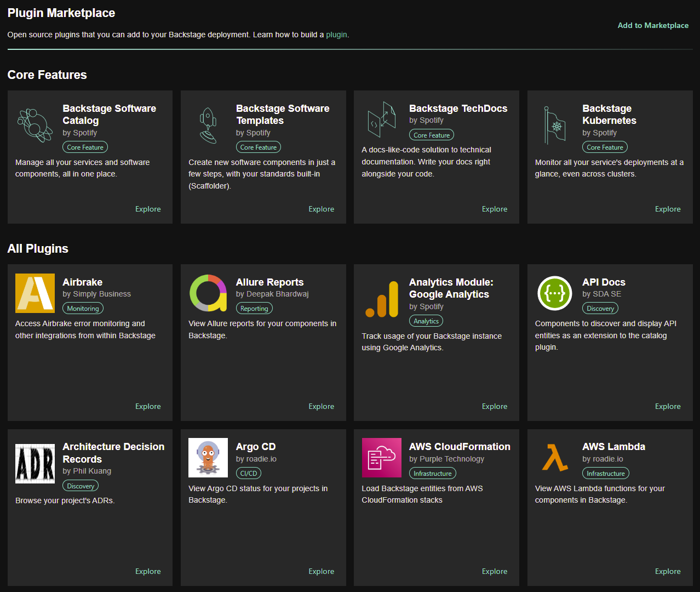This screenshot has width=700, height=592.
Task: Click the Backstage TechDocs icon
Action: click(x=382, y=119)
